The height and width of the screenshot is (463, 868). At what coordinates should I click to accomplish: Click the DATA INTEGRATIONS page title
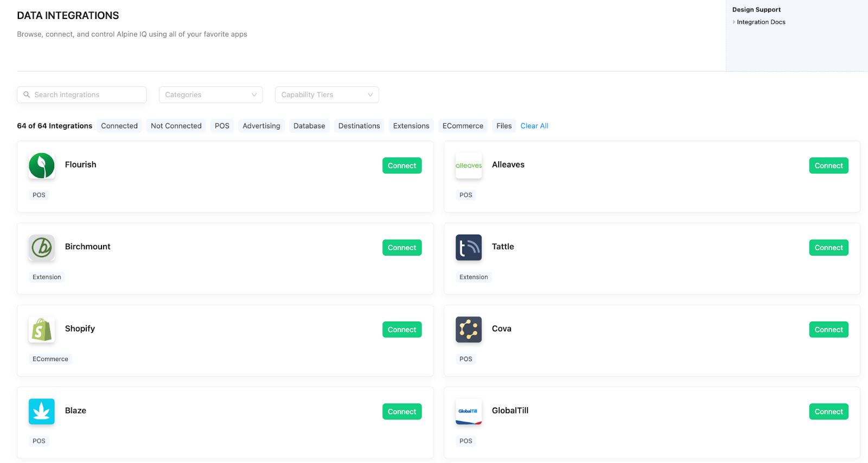(x=68, y=16)
